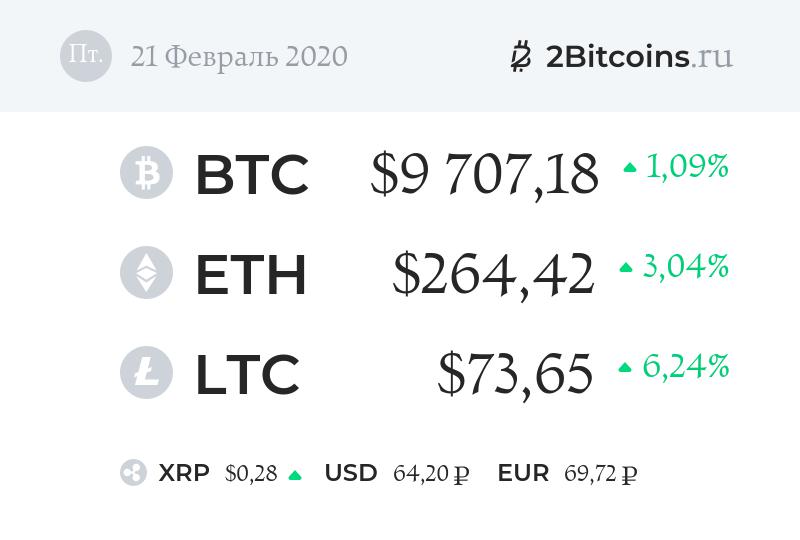Click the Litecoin coin icon
This screenshot has height=540, width=800.
pos(147,372)
